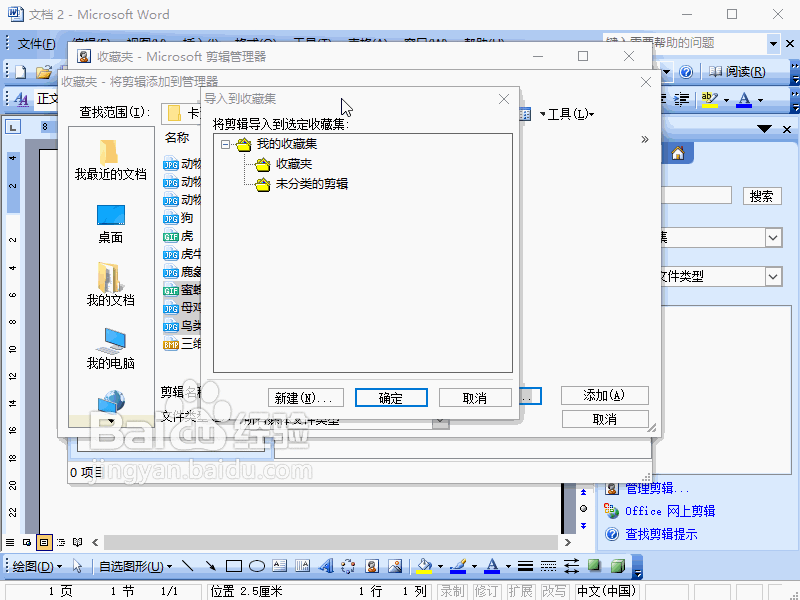The image size is (800, 600).
Task: Open Arrow Style options
Action: 571,566
